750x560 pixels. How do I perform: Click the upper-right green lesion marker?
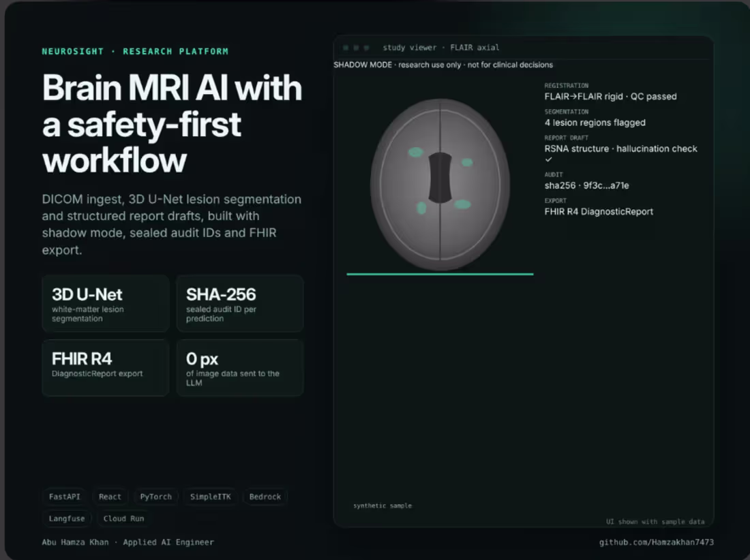[x=467, y=162]
